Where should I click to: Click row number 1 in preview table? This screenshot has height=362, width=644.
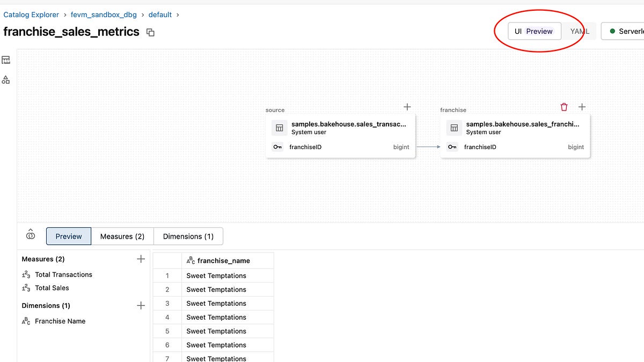[167, 276]
